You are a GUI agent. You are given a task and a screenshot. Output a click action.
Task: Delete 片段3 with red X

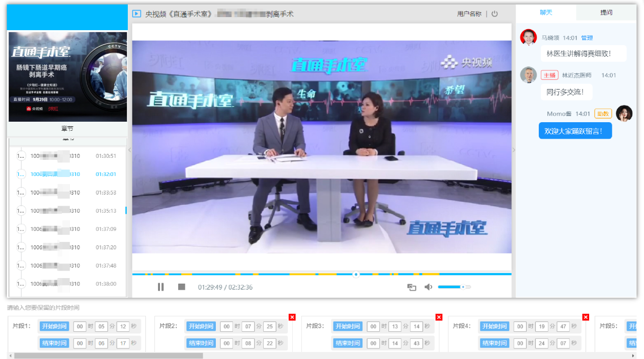coord(439,317)
